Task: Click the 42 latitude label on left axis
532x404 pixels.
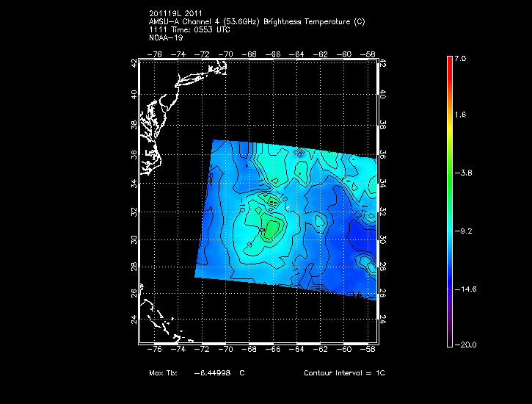Action: point(134,63)
